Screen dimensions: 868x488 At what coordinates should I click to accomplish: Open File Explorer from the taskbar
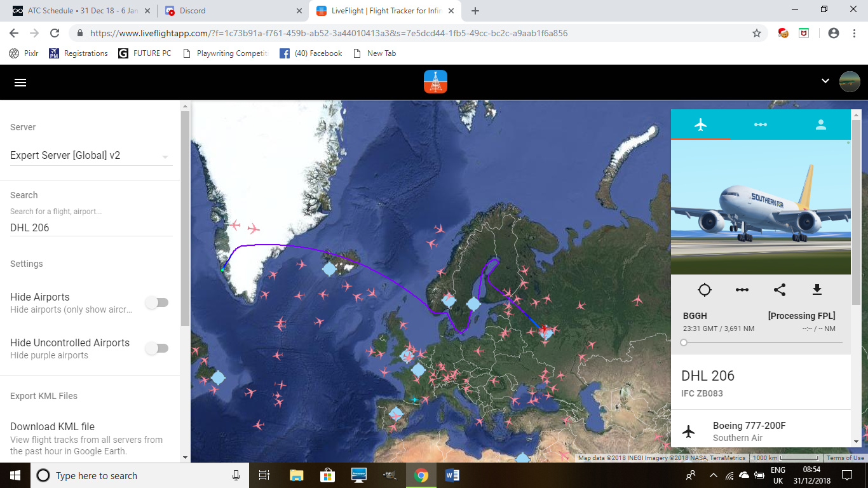coord(296,475)
